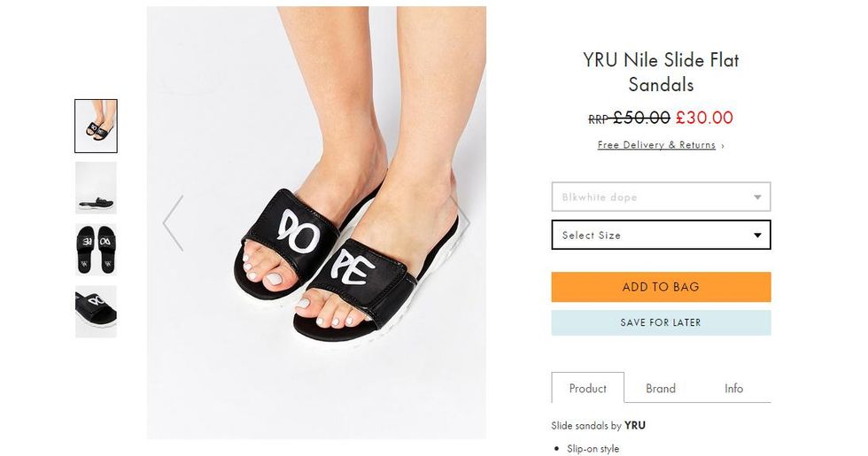Switch to the Info tab
The width and height of the screenshot is (868, 456).
tap(733, 389)
